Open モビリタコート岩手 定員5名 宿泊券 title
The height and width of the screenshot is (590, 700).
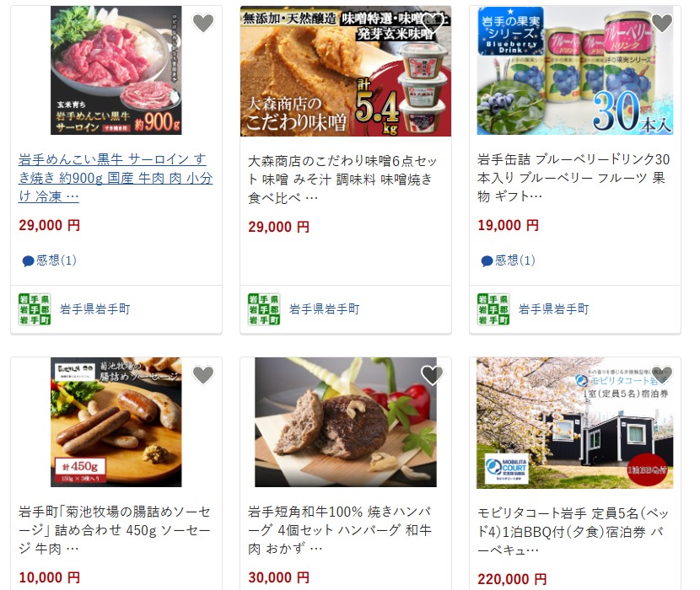(x=573, y=532)
